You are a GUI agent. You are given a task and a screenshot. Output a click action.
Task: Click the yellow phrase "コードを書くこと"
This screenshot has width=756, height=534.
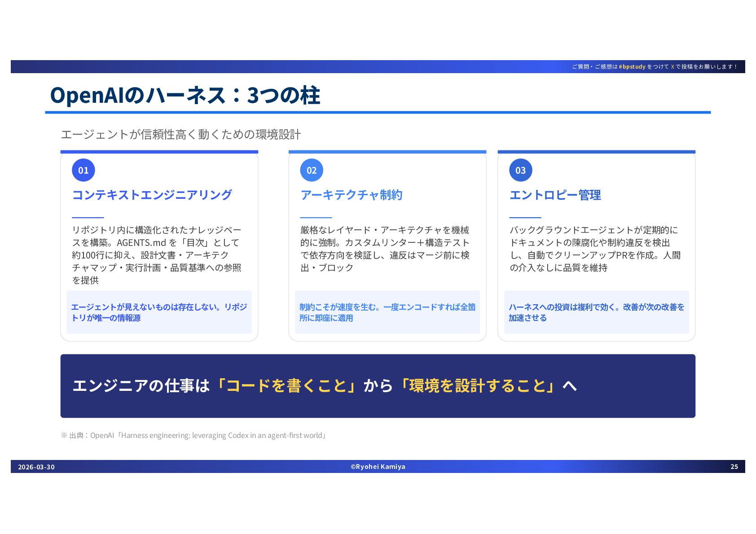[286, 386]
